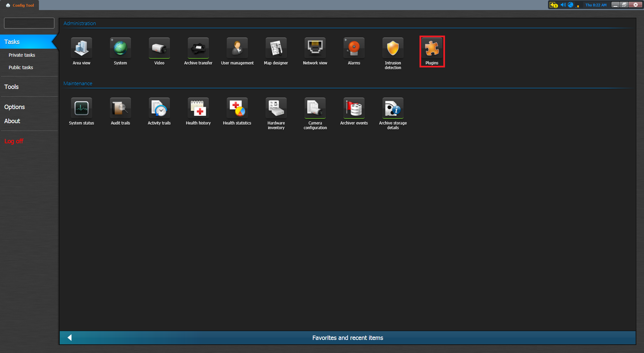Image resolution: width=644 pixels, height=353 pixels.
Task: Open Audit trails report
Action: (120, 109)
